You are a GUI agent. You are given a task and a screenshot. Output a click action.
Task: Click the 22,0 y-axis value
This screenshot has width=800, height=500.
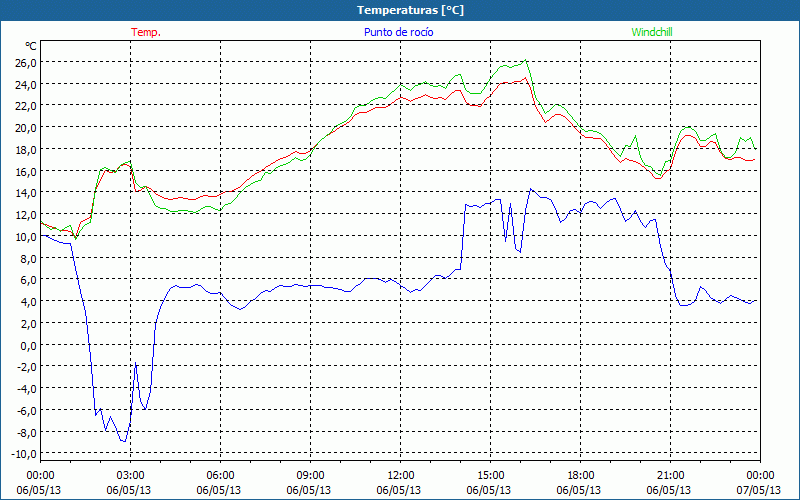(27, 106)
